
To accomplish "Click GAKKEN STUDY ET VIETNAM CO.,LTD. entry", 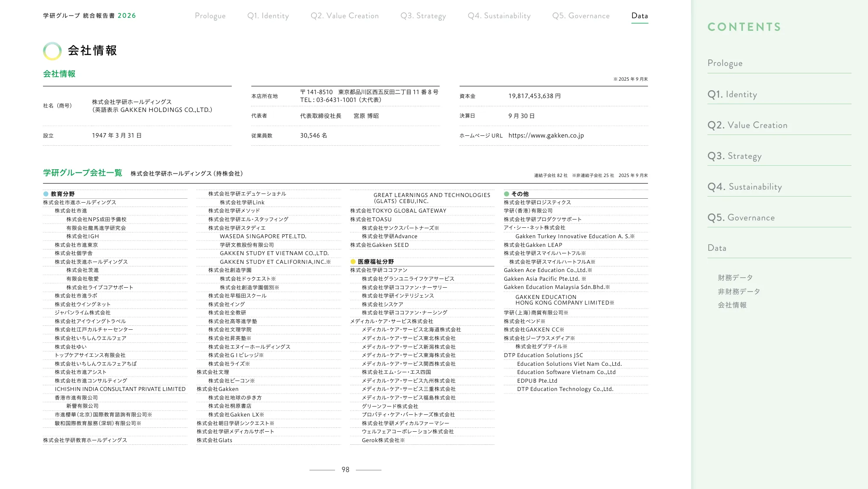I will [x=274, y=253].
